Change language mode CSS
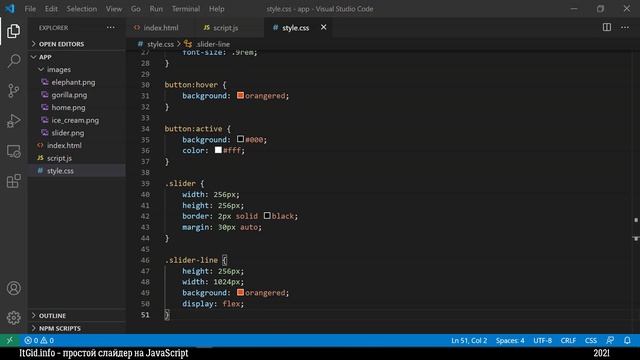This screenshot has width=640, height=360. 591,340
